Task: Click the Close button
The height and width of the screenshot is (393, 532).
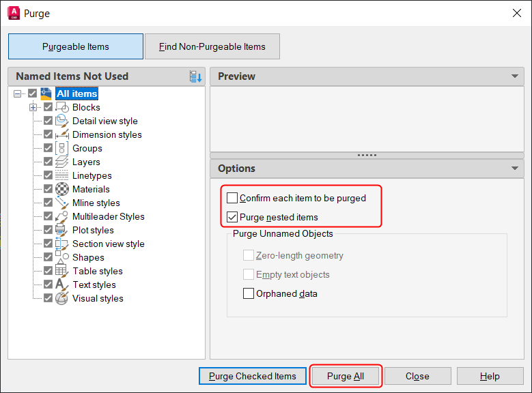Action: [x=418, y=376]
